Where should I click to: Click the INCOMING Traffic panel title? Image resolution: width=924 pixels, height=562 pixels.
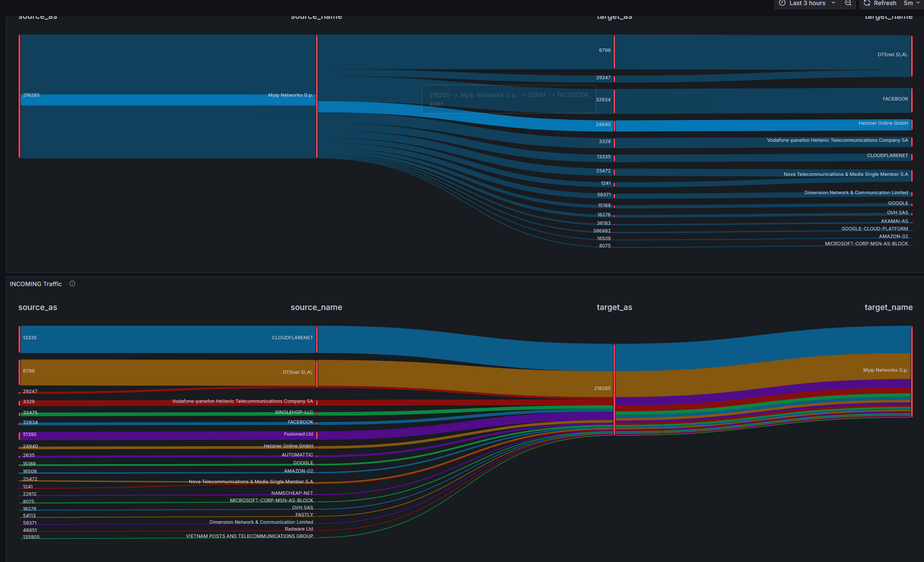tap(36, 284)
